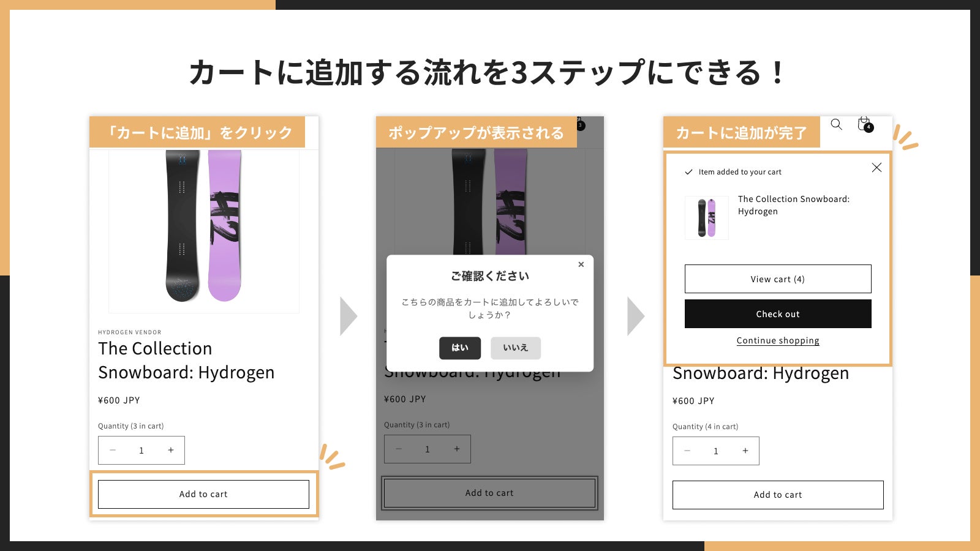Click the search magnifier icon
Screen dimensions: 980x551
pos(836,124)
